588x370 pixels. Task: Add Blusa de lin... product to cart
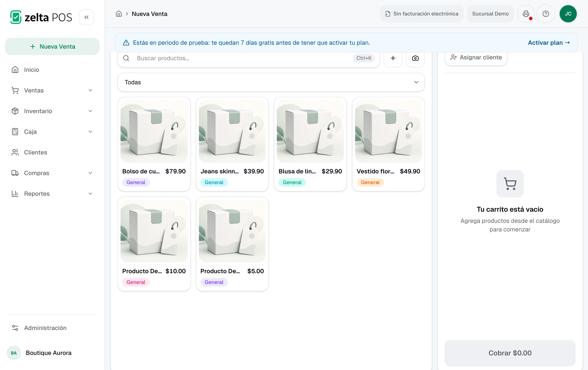pos(310,144)
